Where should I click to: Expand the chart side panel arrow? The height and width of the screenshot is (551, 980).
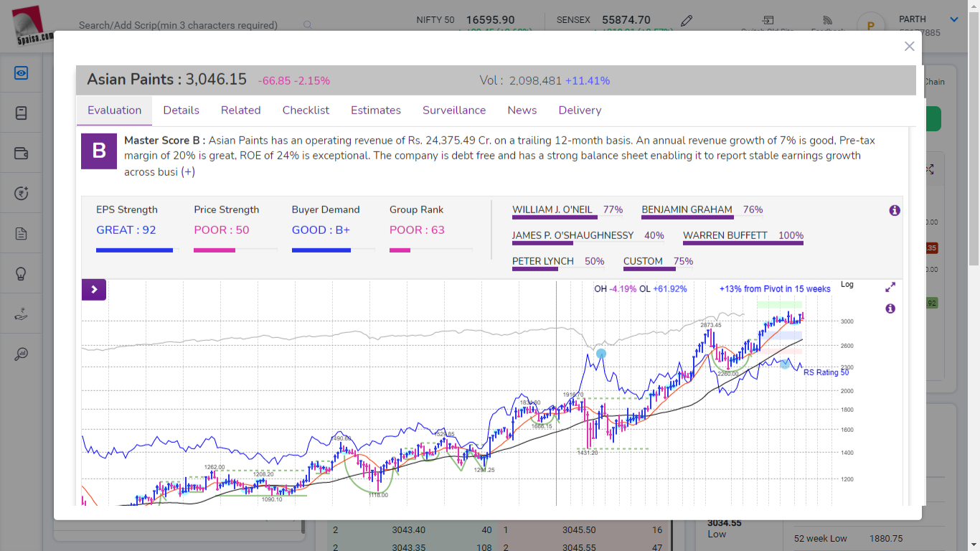tap(94, 290)
